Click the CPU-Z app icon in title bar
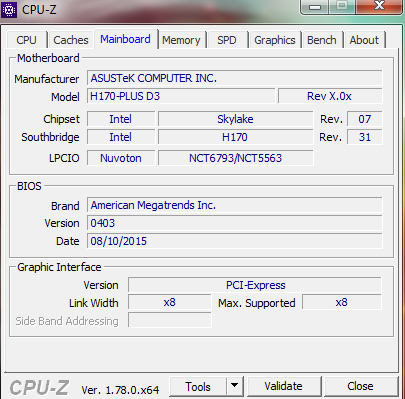The width and height of the screenshot is (405, 399). (x=9, y=10)
